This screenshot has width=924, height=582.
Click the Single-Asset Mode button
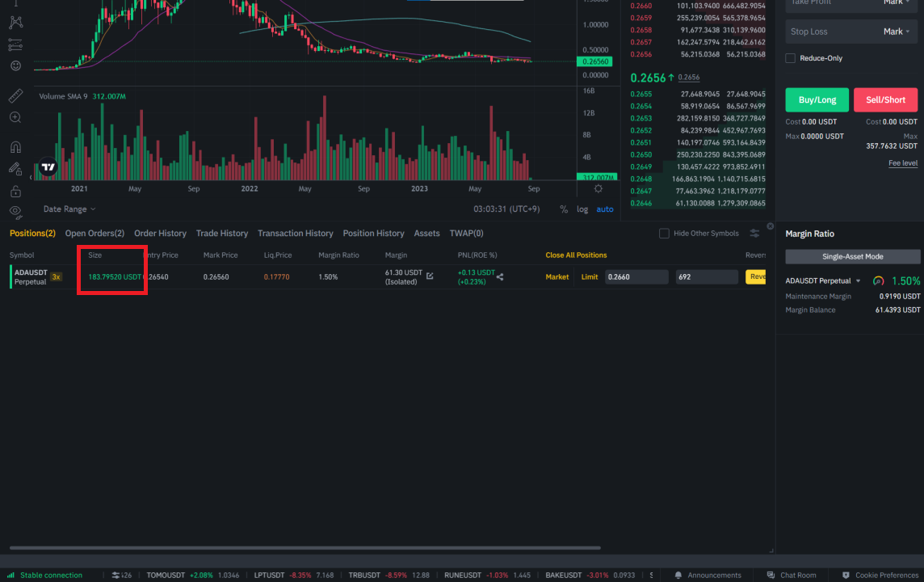[x=852, y=256]
